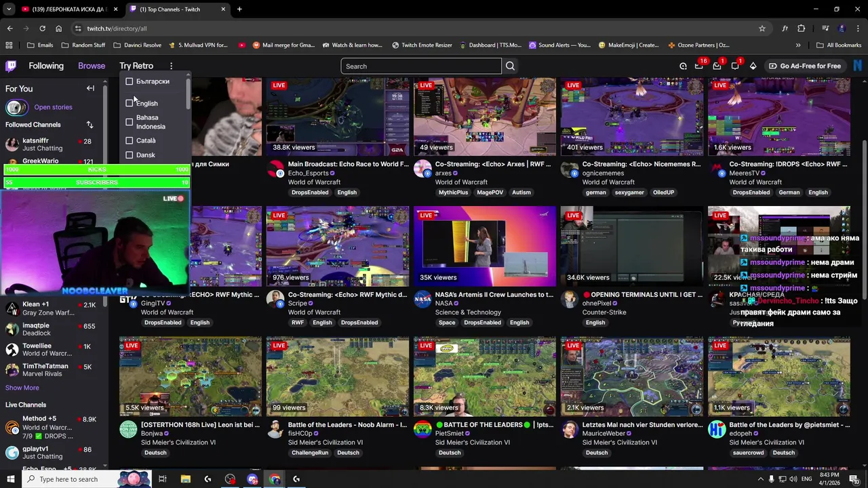Check the Български language checkbox
Viewport: 868px width, 488px height.
click(130, 81)
